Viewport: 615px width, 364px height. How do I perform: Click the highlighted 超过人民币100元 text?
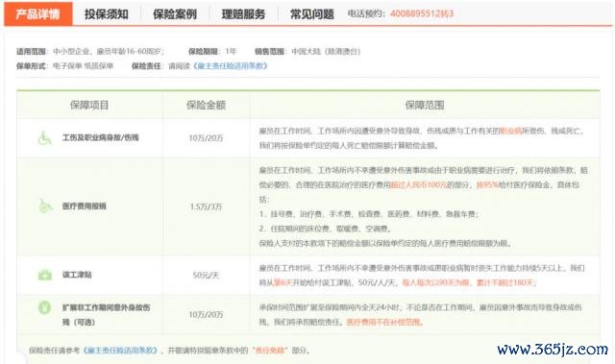pyautogui.click(x=419, y=184)
